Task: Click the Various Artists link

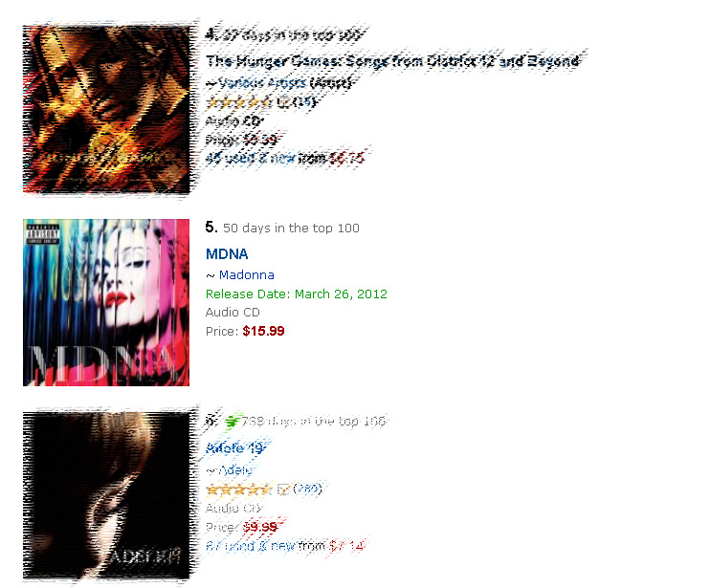Action: 262,83
